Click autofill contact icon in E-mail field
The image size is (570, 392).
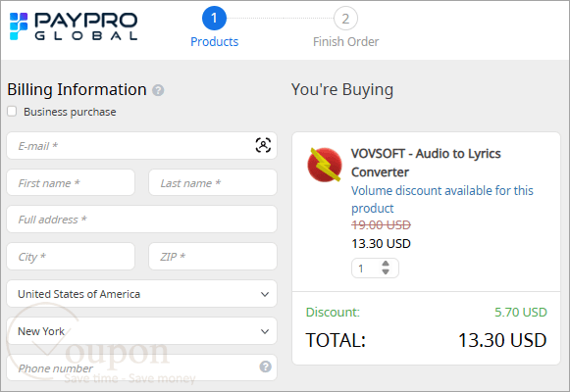coord(263,145)
